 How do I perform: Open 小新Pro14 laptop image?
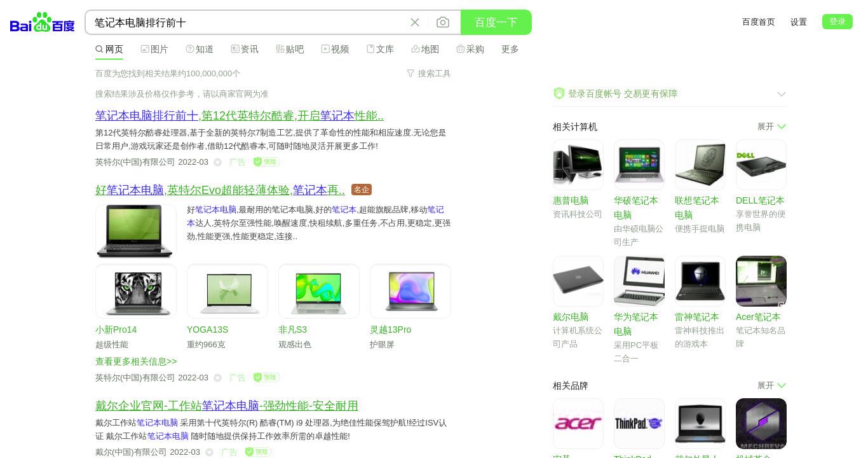pos(136,291)
